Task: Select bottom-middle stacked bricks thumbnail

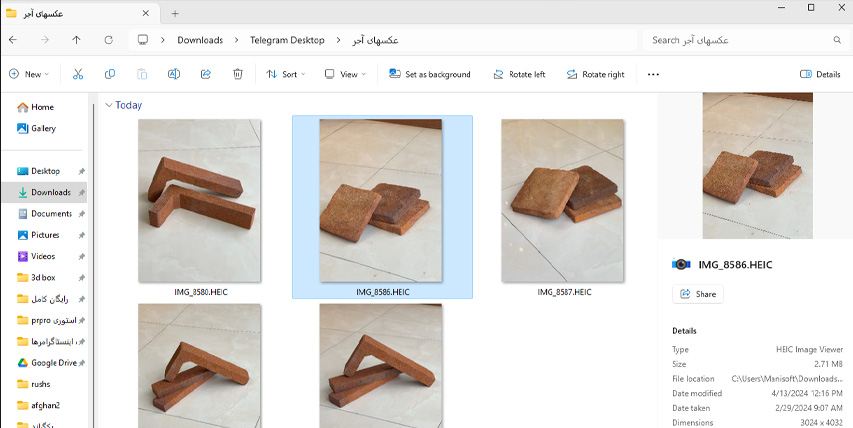Action: point(381,365)
